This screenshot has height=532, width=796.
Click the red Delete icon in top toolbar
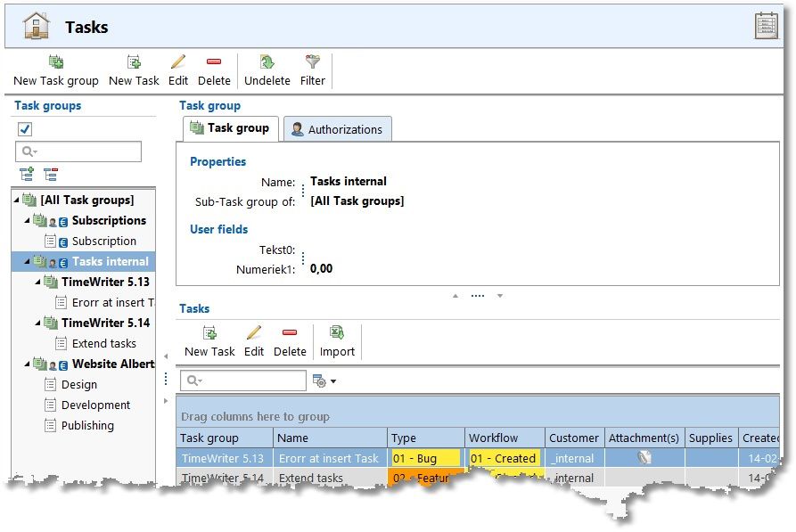pos(214,61)
